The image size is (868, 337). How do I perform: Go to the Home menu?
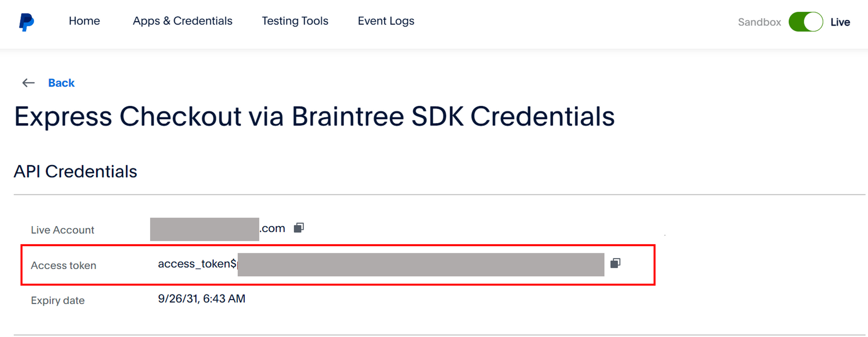[84, 21]
